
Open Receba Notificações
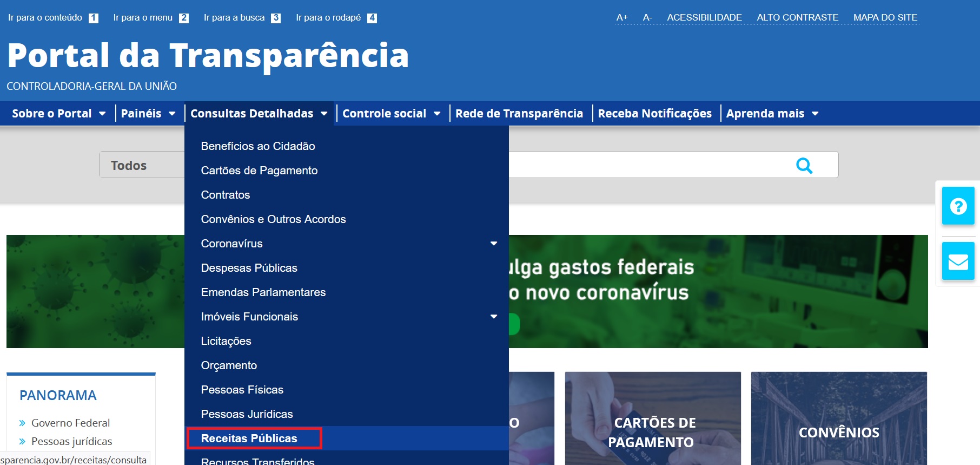click(x=655, y=114)
